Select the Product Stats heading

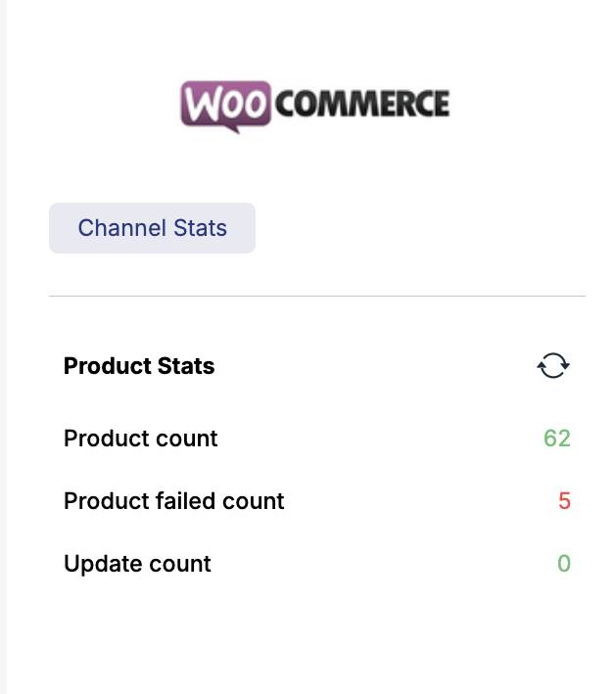point(139,366)
